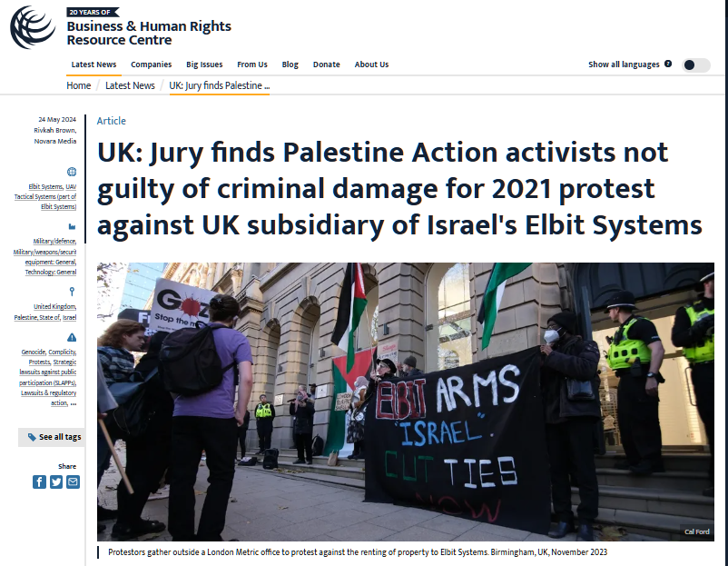Toggle the Show all languages switch
The height and width of the screenshot is (566, 728).
[695, 65]
